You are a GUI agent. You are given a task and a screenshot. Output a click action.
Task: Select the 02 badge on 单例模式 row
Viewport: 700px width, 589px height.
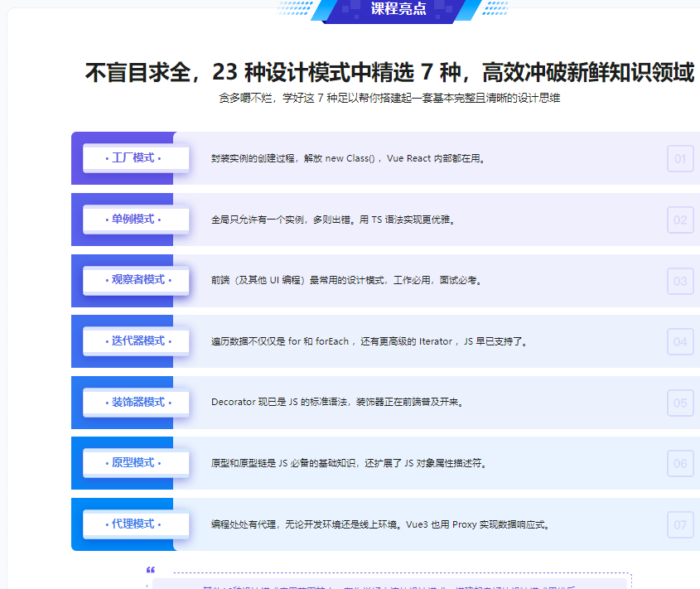[x=680, y=220]
